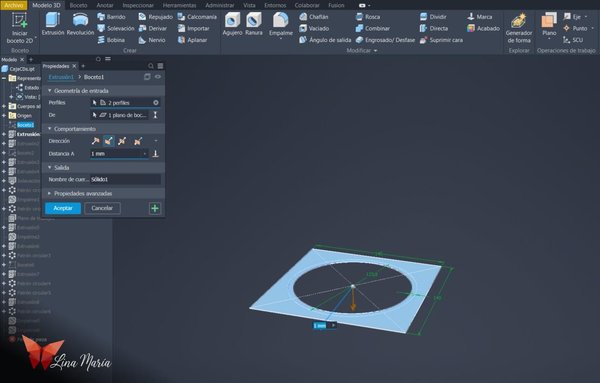Open Generador de forma

point(518,28)
